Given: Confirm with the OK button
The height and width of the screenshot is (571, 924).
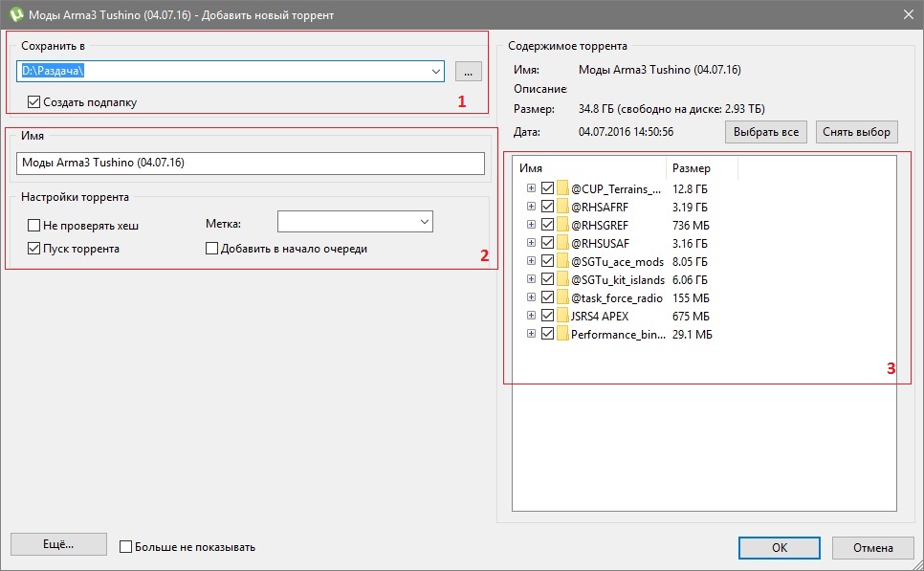Looking at the screenshot, I should (779, 547).
